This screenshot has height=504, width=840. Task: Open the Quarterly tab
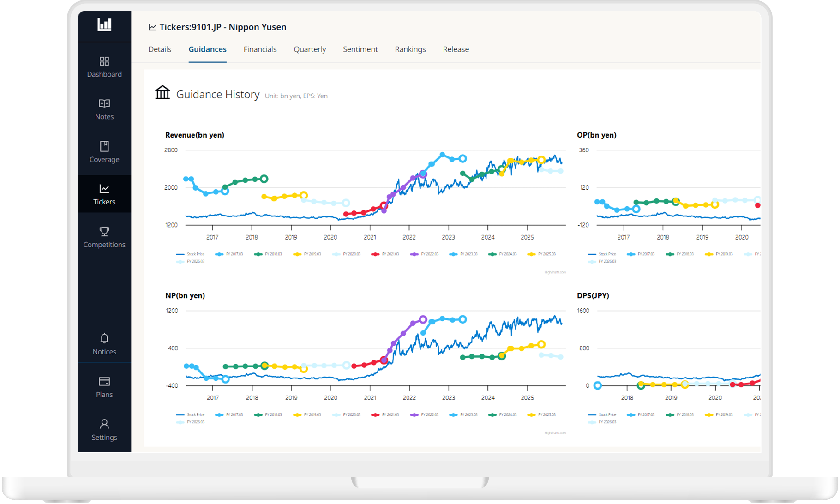click(x=310, y=49)
